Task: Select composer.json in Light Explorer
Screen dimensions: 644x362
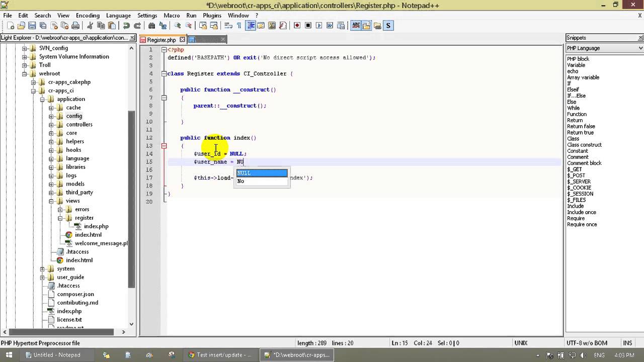Action: point(75,294)
